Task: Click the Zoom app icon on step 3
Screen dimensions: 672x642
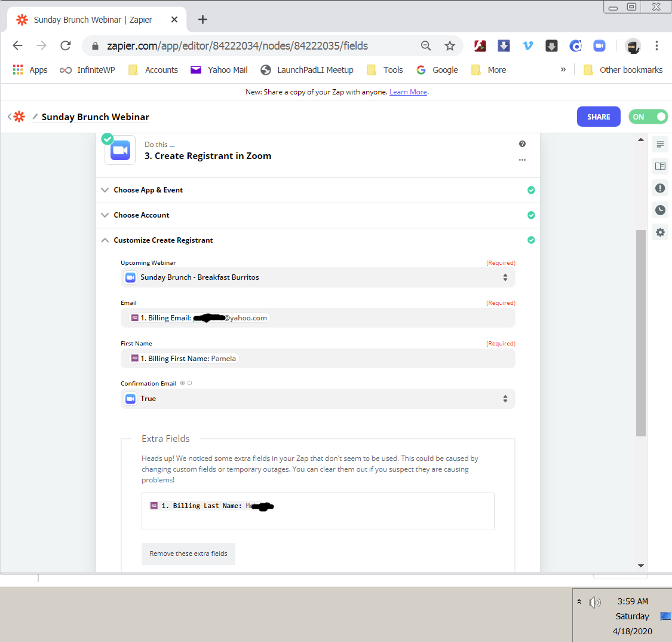Action: (121, 150)
